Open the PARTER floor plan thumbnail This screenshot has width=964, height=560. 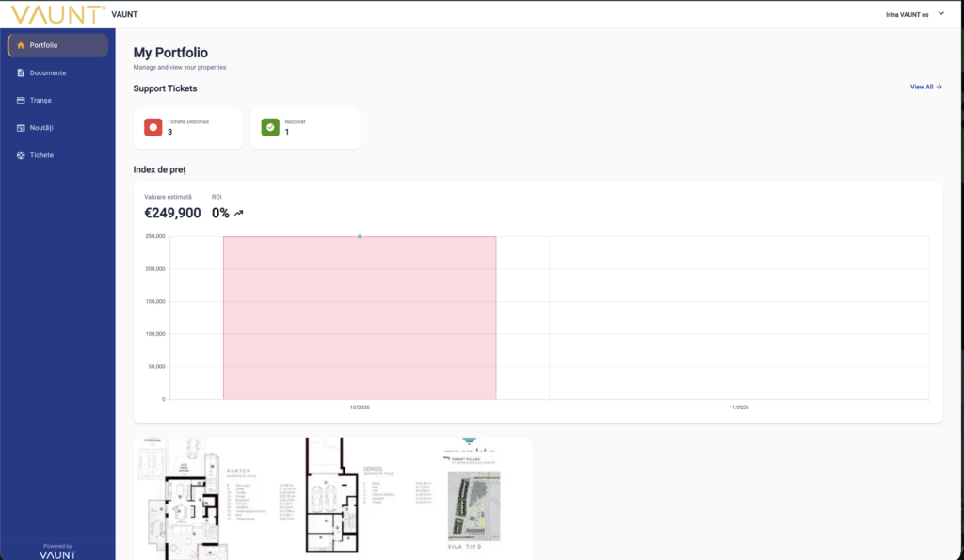click(x=217, y=497)
